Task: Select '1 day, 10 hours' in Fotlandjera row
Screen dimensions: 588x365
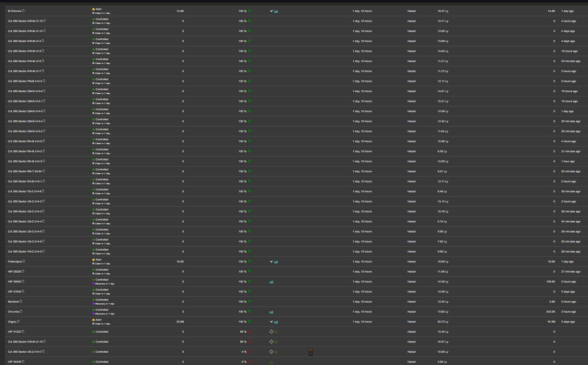Action: pyautogui.click(x=362, y=261)
